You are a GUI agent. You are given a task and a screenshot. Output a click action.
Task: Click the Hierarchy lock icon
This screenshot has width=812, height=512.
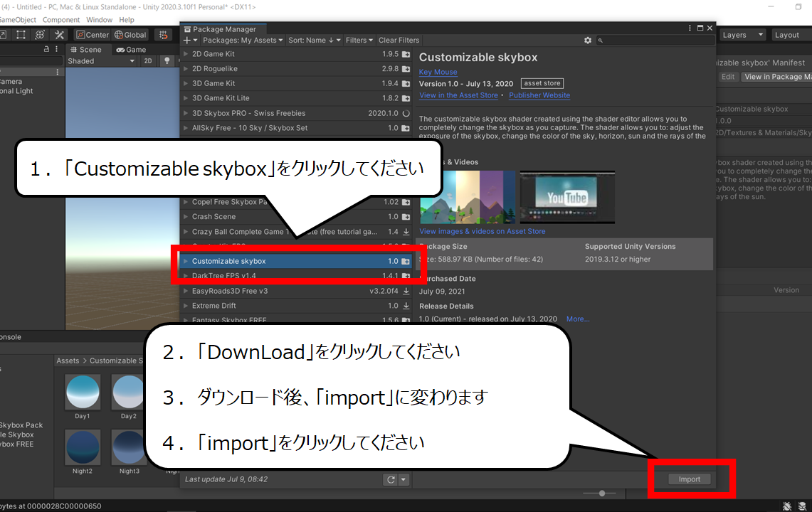coord(46,48)
